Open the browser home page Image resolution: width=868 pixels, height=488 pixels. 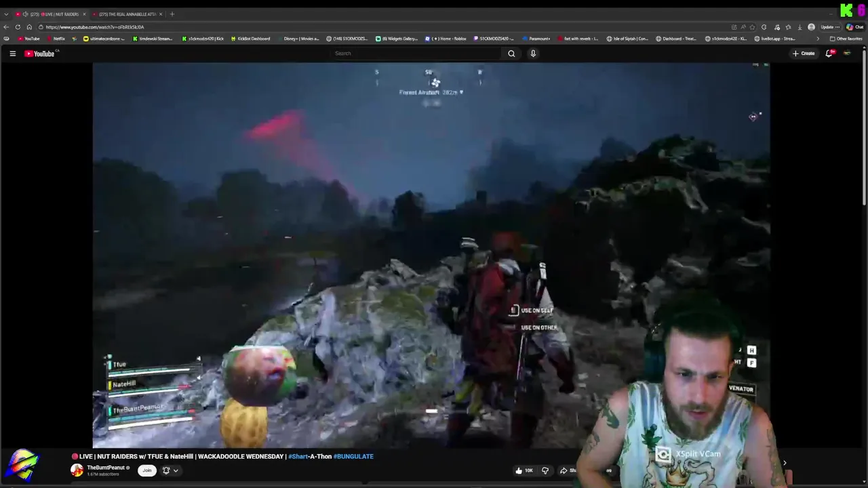(29, 27)
